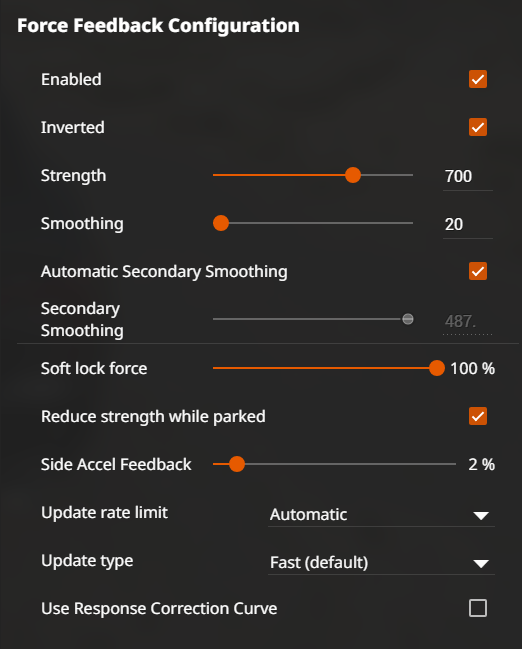Uncheck the Enabled checkbox
The image size is (522, 649).
tap(478, 79)
